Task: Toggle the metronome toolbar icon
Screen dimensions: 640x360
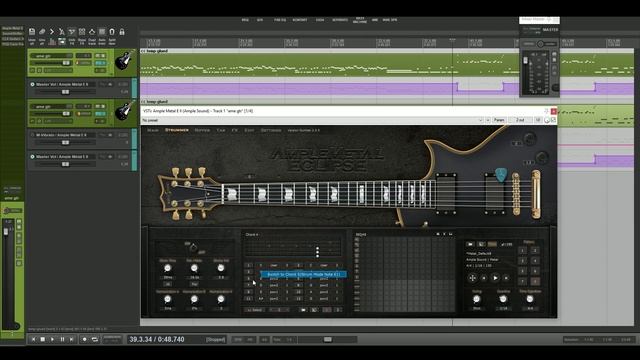Action: tap(62, 31)
